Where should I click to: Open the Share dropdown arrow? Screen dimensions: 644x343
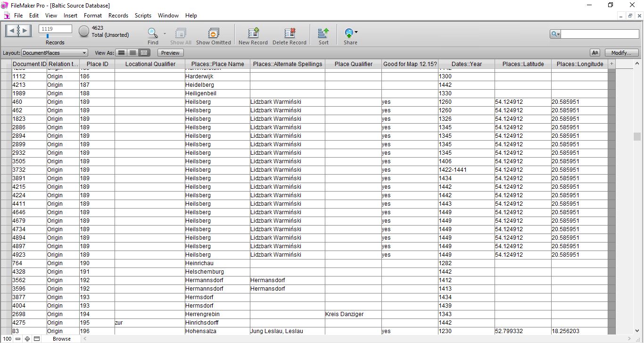(x=356, y=32)
